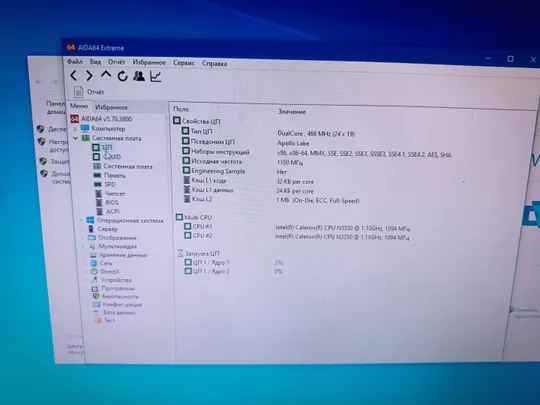Expand the Мультимедиа tree node
This screenshot has width=540, height=405.
(x=83, y=247)
